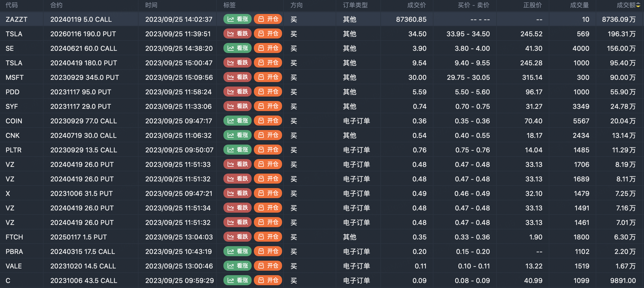Click the bullish tag in the COIN row
Viewport: 644px width, 288px height.
tap(238, 121)
